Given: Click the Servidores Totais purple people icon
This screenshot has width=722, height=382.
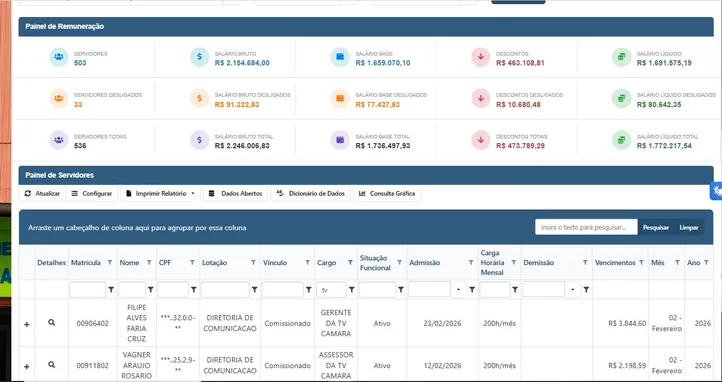Looking at the screenshot, I should tap(58, 140).
